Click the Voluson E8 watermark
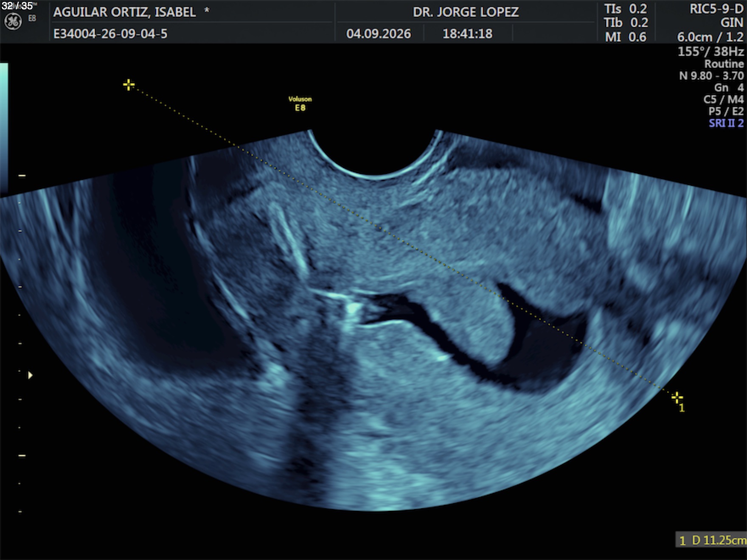Screen dimensions: 747x560 (x=300, y=104)
